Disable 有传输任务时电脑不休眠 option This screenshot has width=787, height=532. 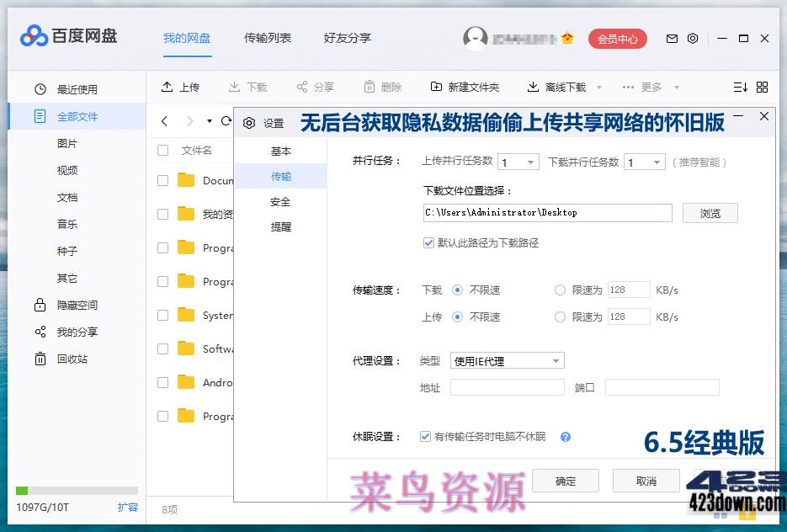click(x=426, y=437)
